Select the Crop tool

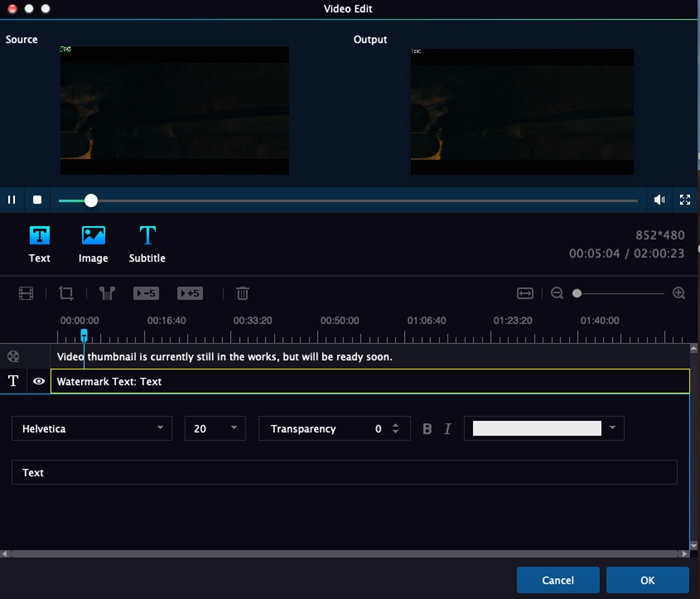point(66,293)
